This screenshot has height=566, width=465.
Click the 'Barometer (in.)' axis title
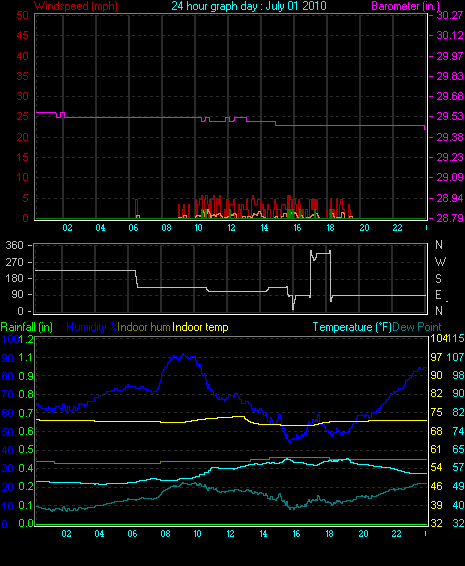[x=405, y=6]
